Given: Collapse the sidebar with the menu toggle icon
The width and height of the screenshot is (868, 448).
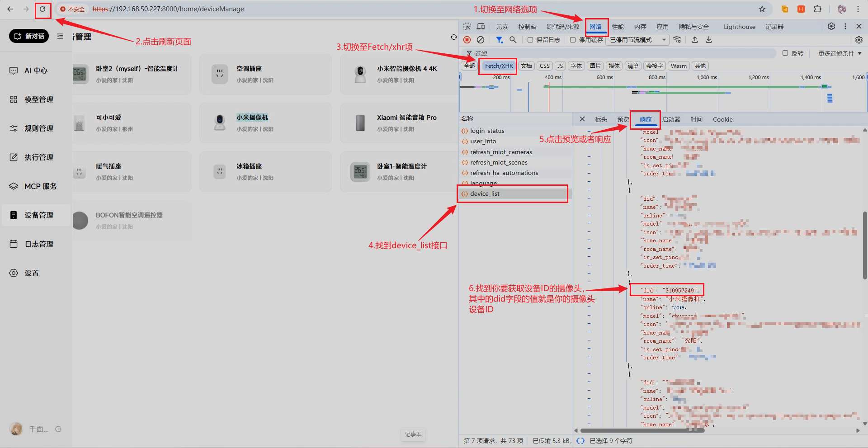Looking at the screenshot, I should (x=60, y=36).
